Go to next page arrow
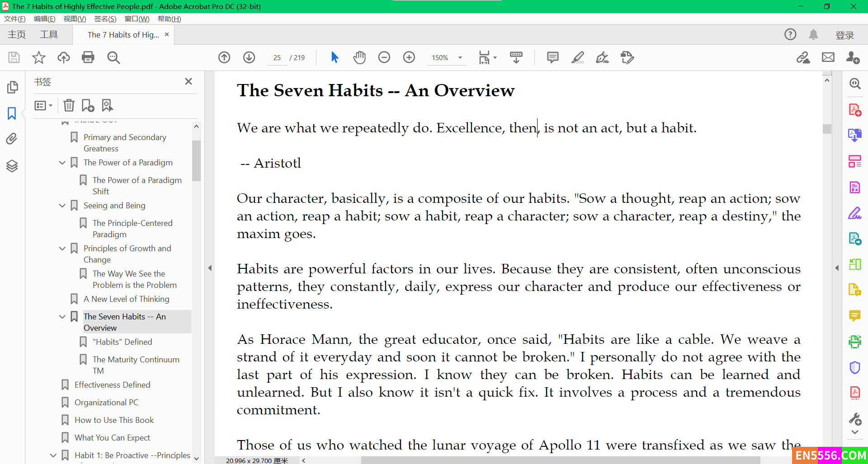The width and height of the screenshot is (868, 464). pos(249,57)
